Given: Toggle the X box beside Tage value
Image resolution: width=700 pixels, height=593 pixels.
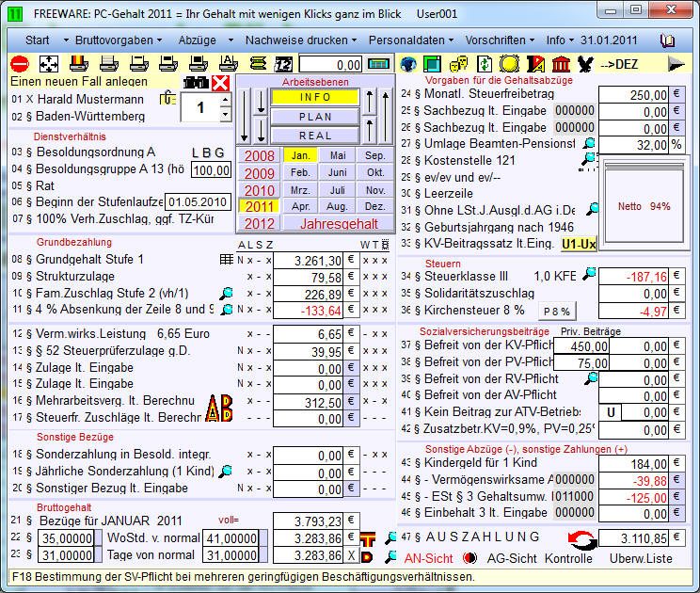Looking at the screenshot, I should pyautogui.click(x=352, y=556).
